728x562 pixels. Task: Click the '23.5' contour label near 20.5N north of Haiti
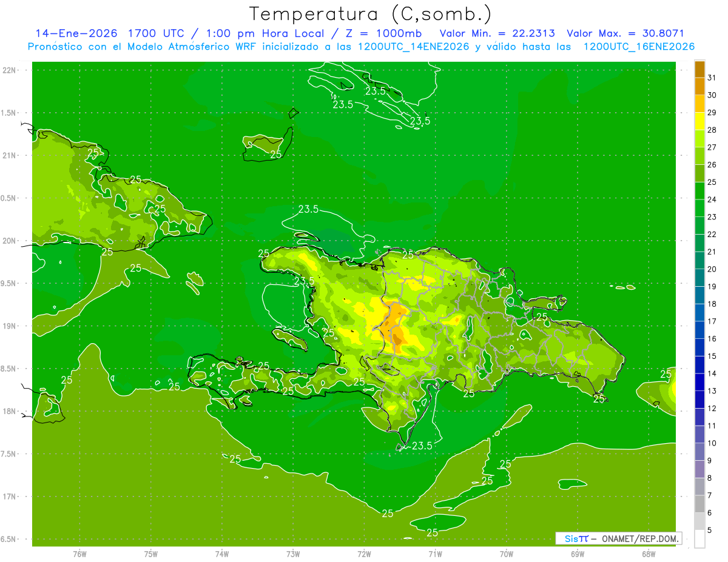pos(308,209)
